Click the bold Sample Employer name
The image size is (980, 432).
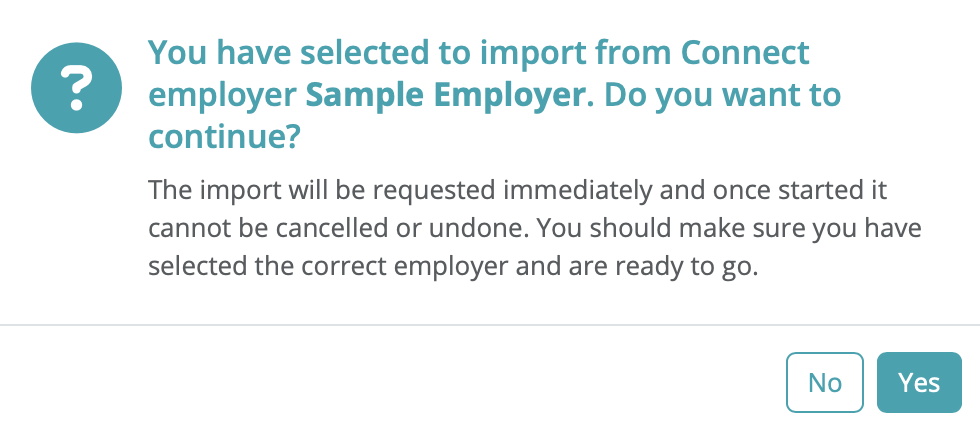[445, 96]
